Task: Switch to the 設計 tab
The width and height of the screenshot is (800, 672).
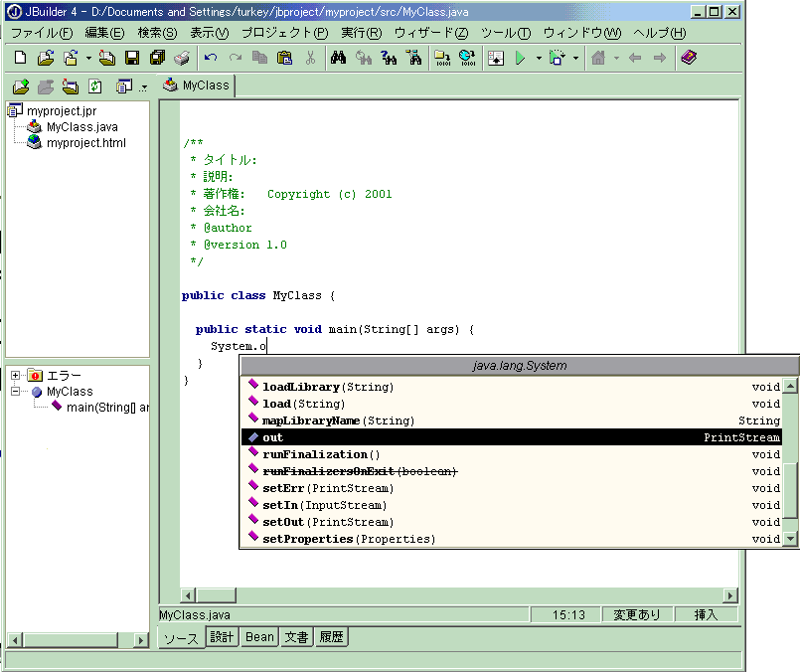Action: 222,637
